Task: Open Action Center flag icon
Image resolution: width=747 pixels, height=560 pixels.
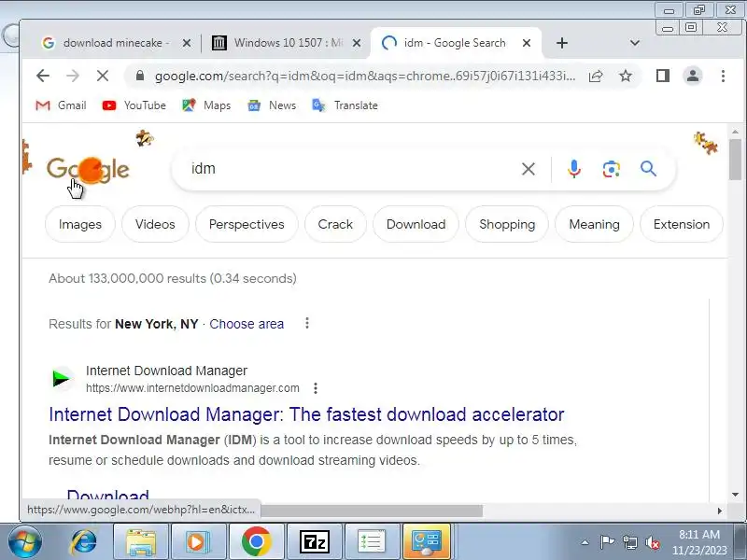Action: (607, 542)
